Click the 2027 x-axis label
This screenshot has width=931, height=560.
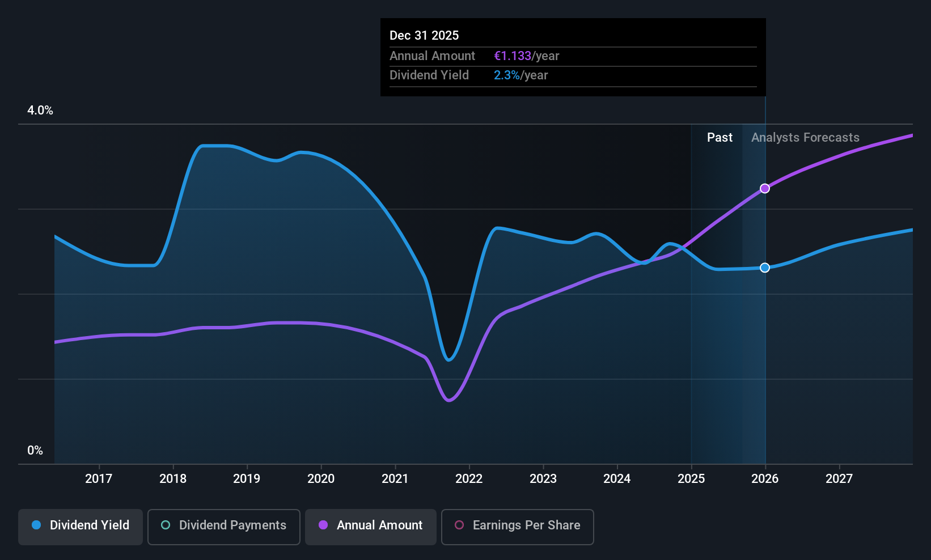(x=839, y=479)
